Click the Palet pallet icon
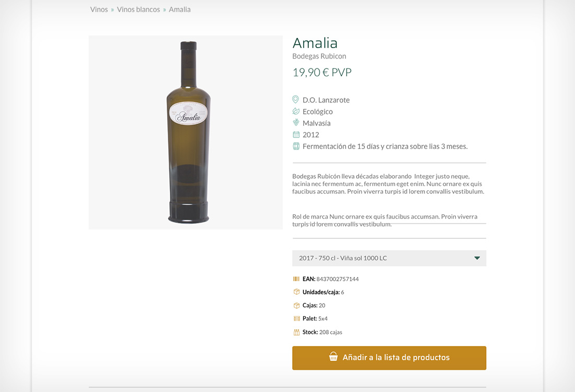The image size is (575, 392). point(296,318)
